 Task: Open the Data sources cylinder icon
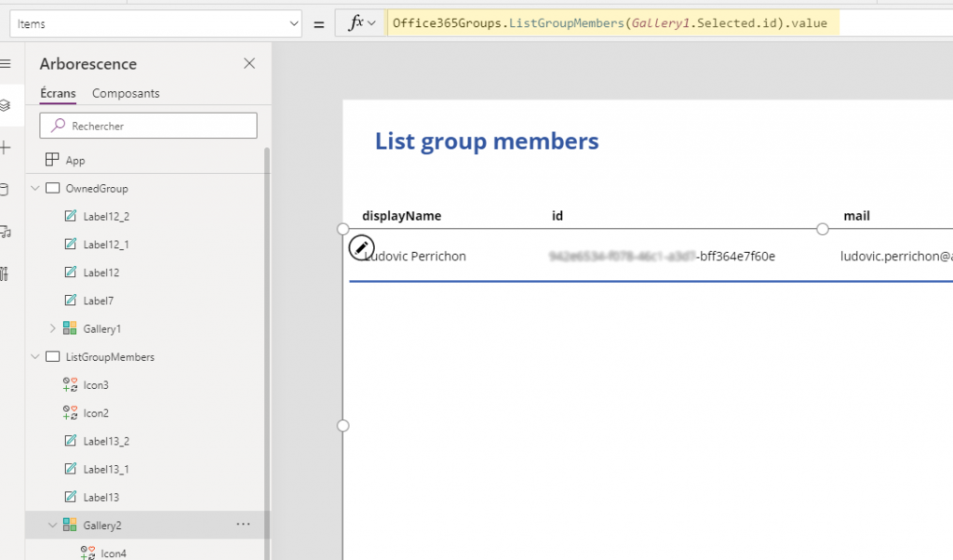tap(5, 190)
